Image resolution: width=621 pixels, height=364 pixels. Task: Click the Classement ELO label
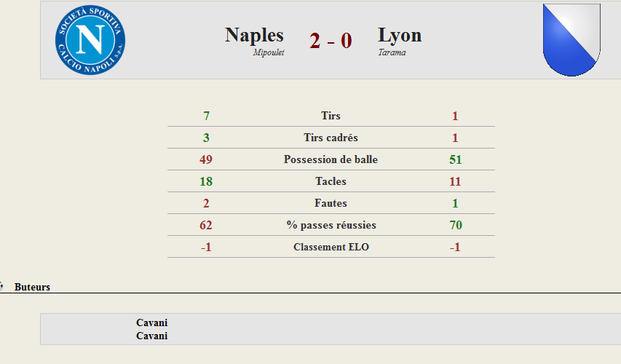(x=331, y=247)
